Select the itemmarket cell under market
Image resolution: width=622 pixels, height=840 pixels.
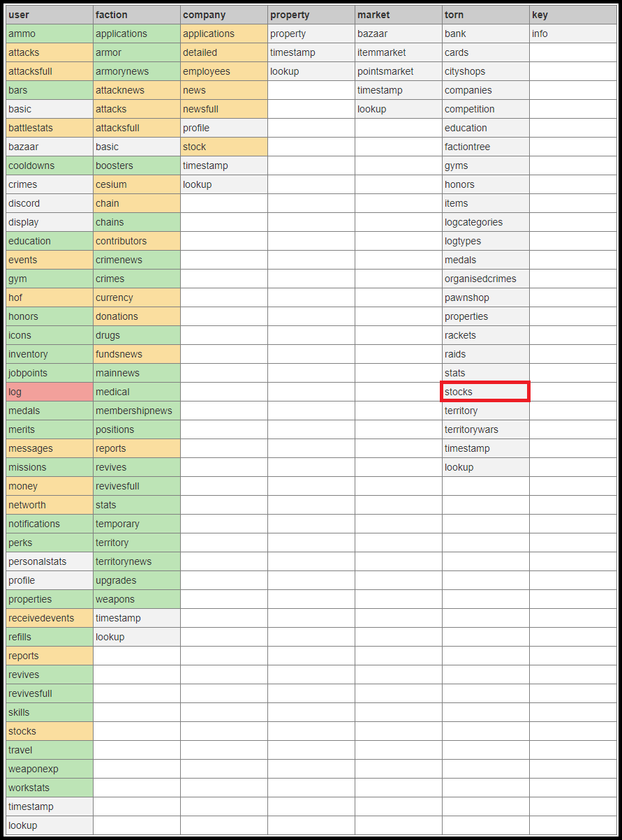[x=399, y=52]
